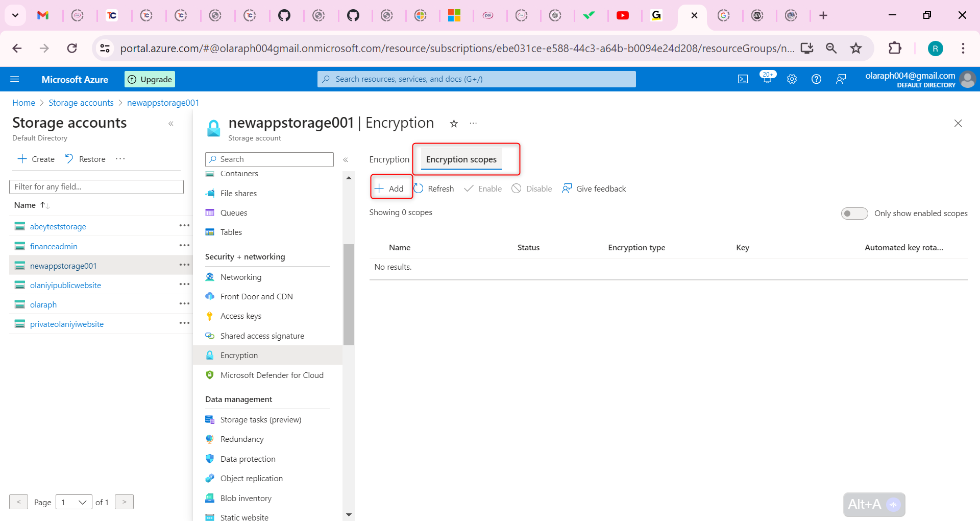Screen dimensions: 980x521
Task: Open context menu for newappstorage001 row
Action: tap(184, 265)
